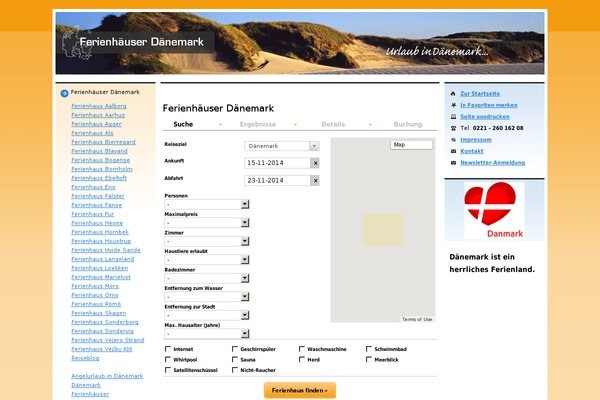The image size is (600, 400).
Task: Click the Denmark map logo in the header
Action: [75, 43]
